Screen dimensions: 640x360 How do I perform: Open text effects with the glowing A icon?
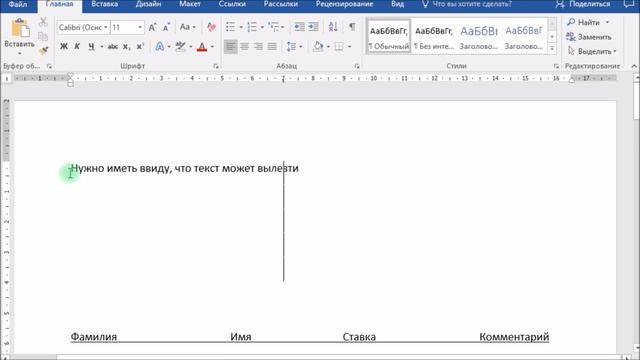(160, 47)
